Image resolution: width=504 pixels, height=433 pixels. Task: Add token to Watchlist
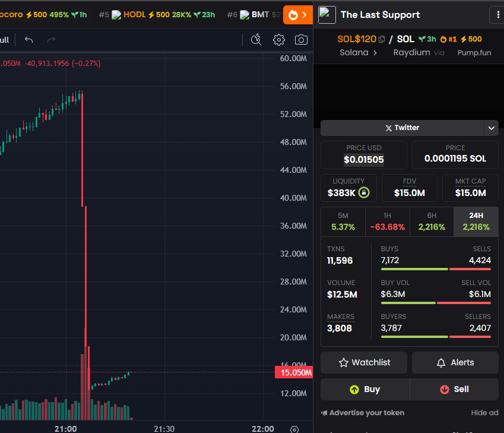click(x=364, y=362)
